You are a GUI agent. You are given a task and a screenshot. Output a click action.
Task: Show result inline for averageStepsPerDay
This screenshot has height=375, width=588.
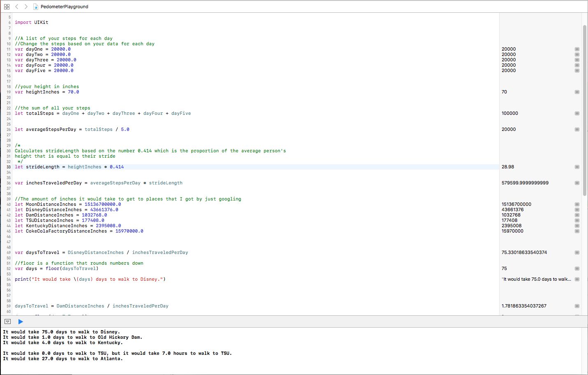577,129
